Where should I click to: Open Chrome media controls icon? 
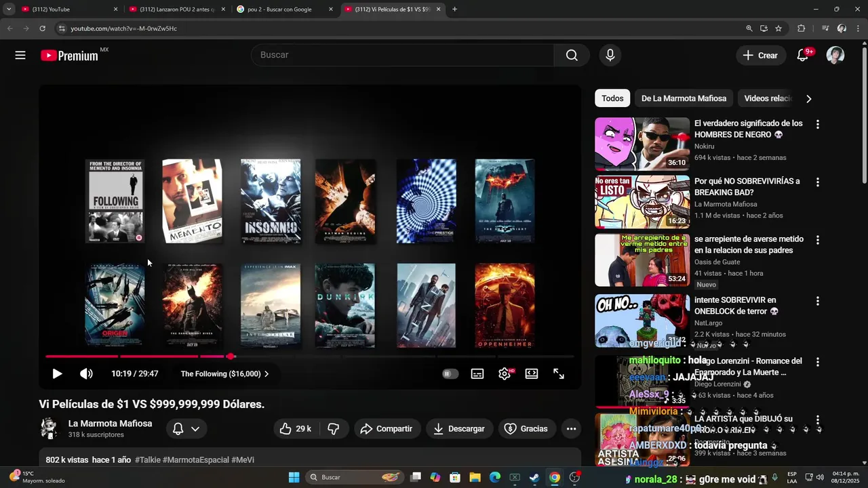(825, 28)
